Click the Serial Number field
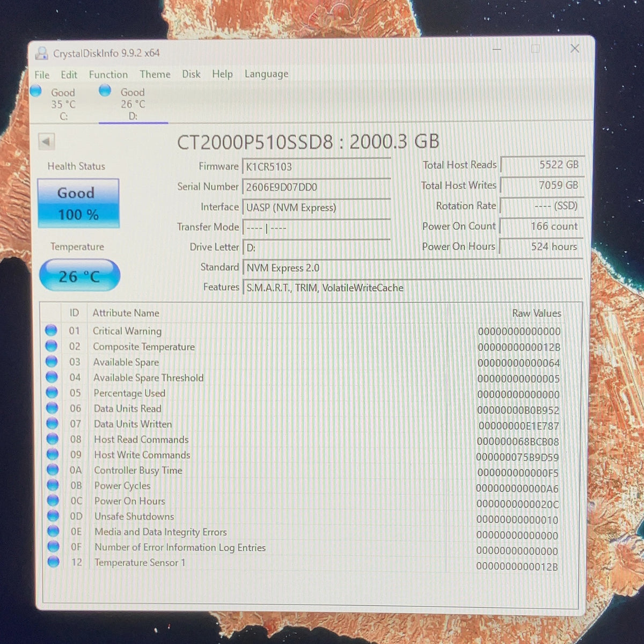Screen dimensions: 644x644 click(317, 187)
